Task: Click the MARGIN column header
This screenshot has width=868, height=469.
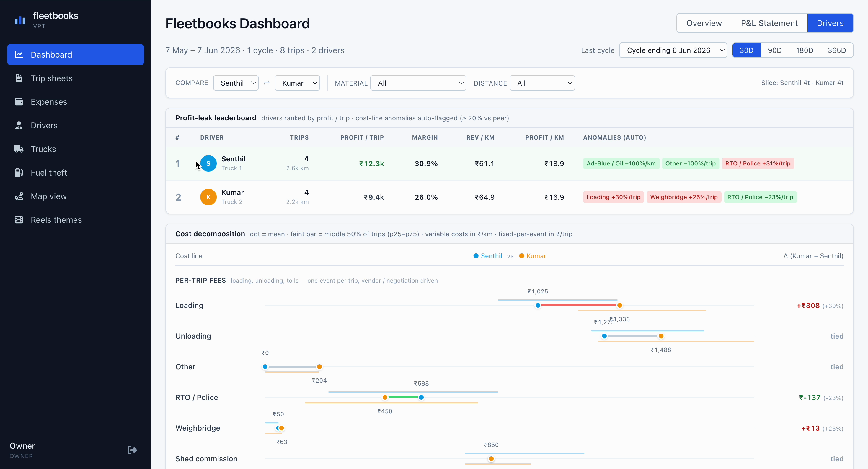Action: coord(425,137)
